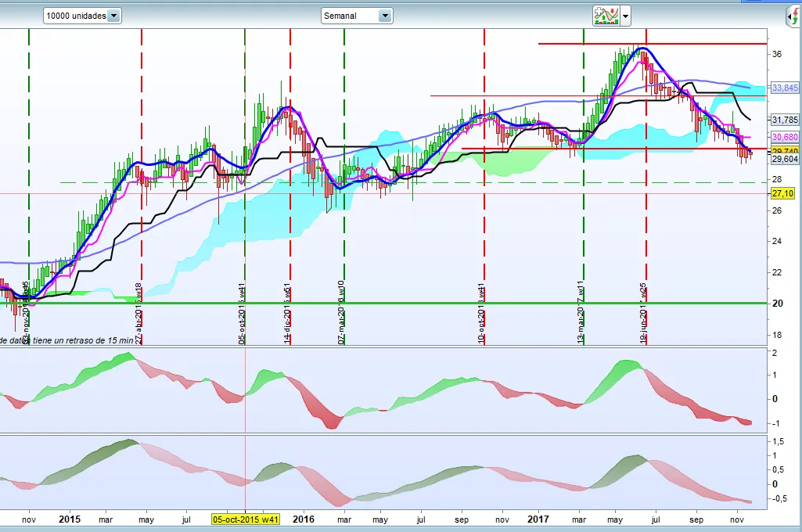Screen dimensions: 802x532
Task: Select the 13-mar-2017 w11 green vertical line
Action: pos(584,235)
